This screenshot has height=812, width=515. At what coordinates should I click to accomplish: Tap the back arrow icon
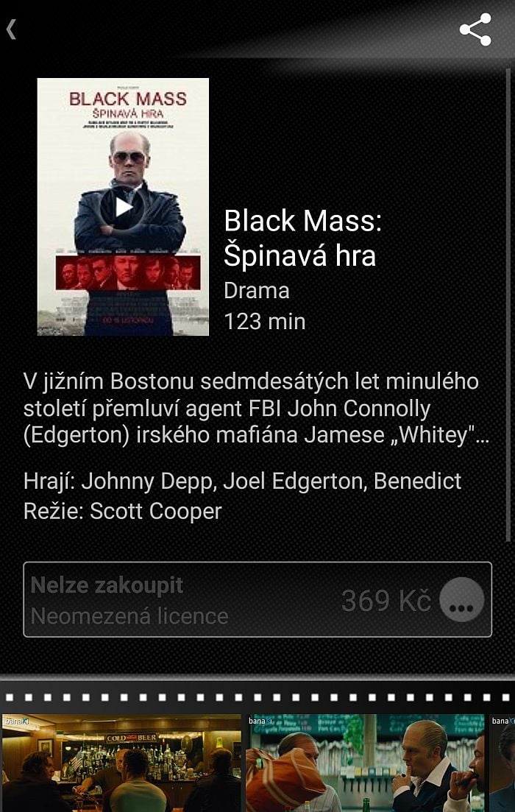pos(11,29)
